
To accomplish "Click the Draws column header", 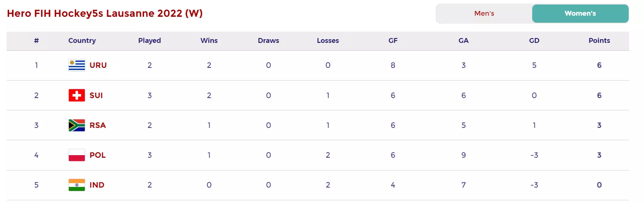I will 268,41.
